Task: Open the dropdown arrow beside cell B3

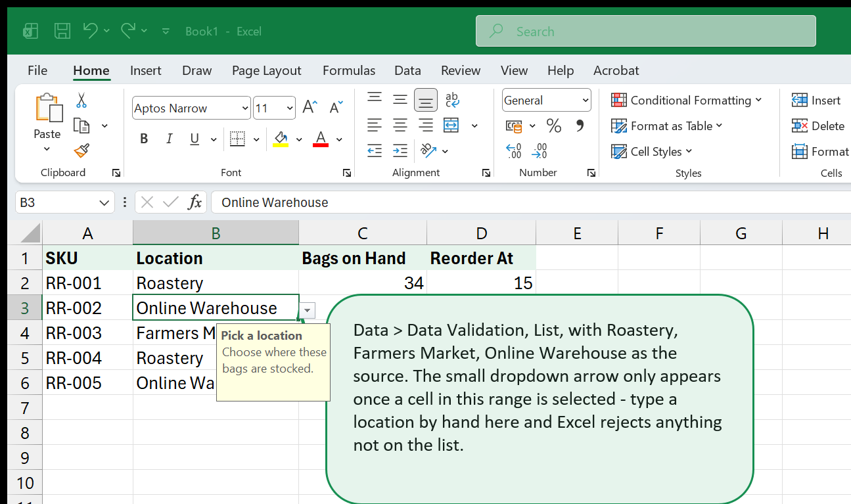Action: coord(308,310)
